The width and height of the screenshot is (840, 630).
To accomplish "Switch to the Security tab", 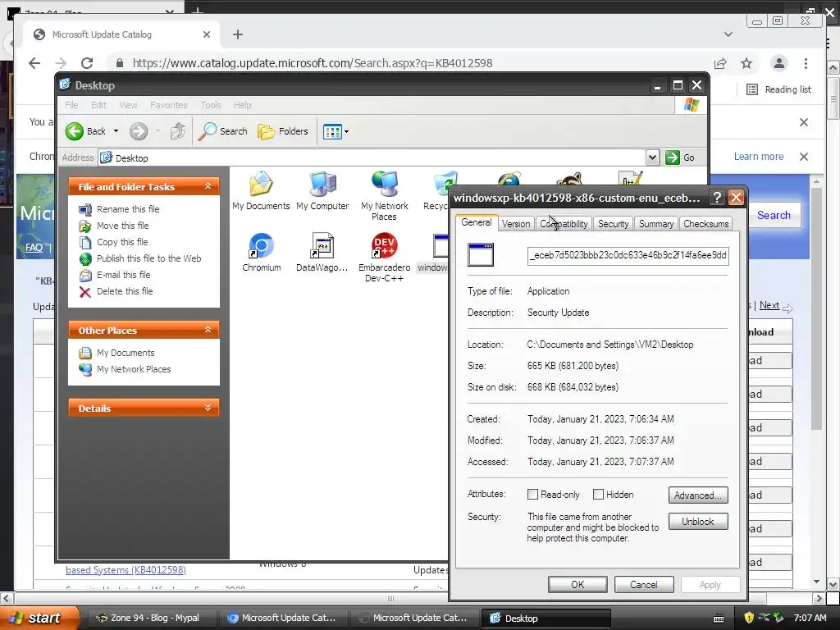I will (x=613, y=224).
